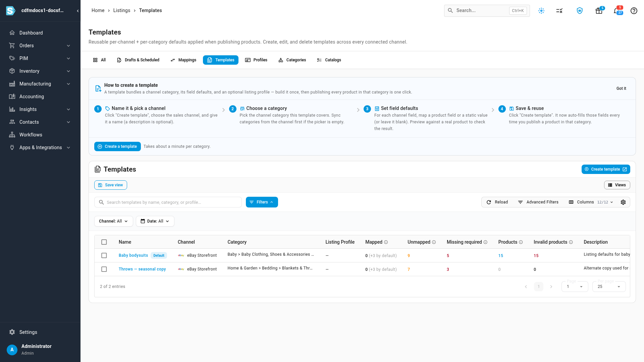Toggle select-all checkbox in table header
Viewport: 644px width, 362px height.
[104, 242]
